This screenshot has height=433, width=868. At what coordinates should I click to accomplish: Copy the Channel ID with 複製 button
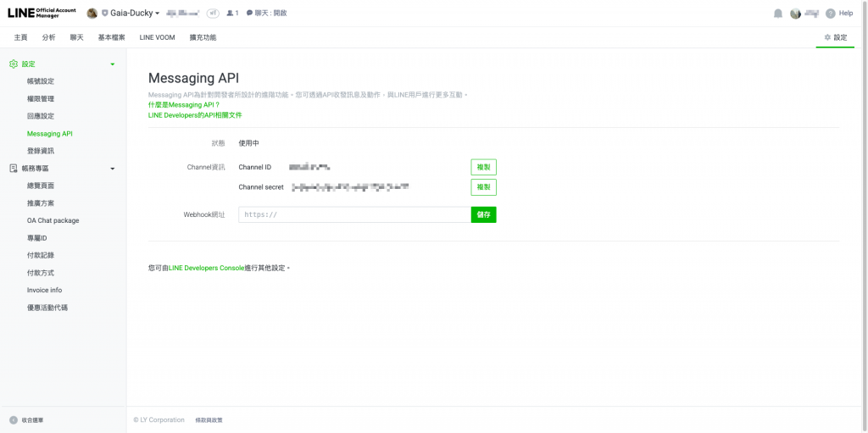[484, 167]
